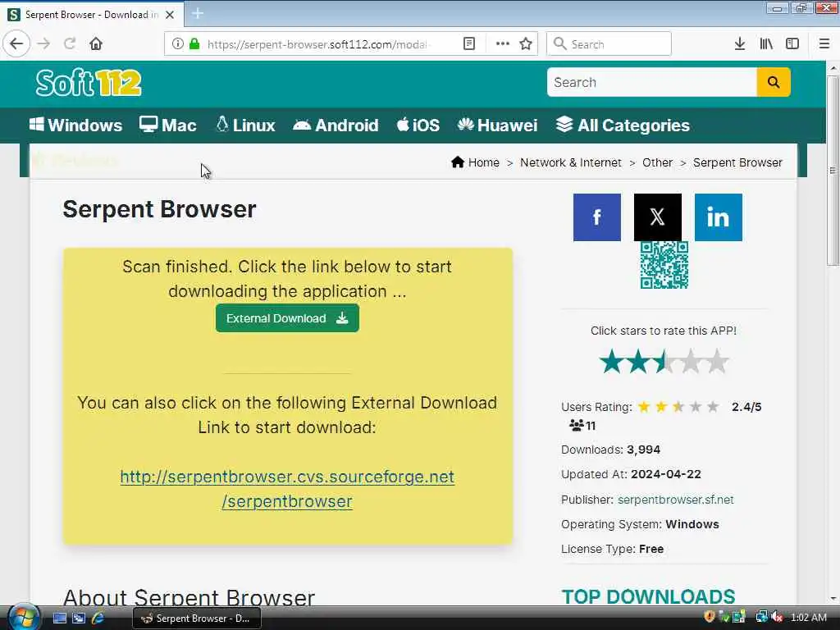Toggle the sidebar icon in toolbar
This screenshot has width=840, height=630.
(x=792, y=44)
